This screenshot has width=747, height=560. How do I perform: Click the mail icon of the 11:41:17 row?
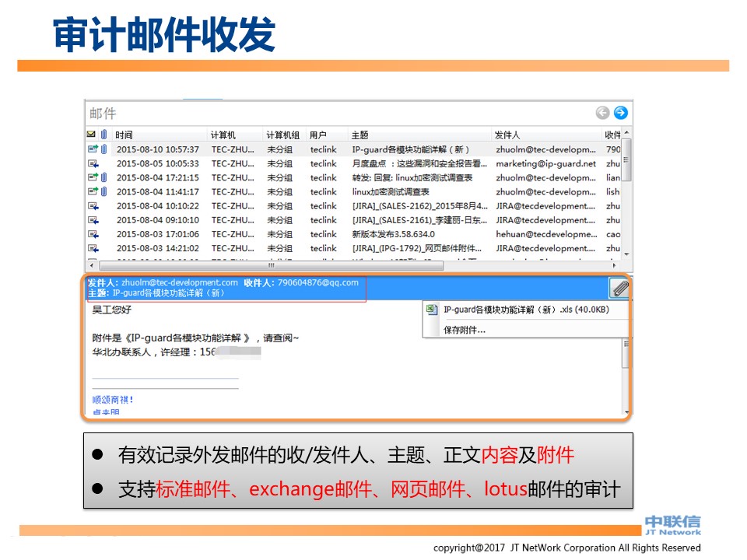click(93, 192)
